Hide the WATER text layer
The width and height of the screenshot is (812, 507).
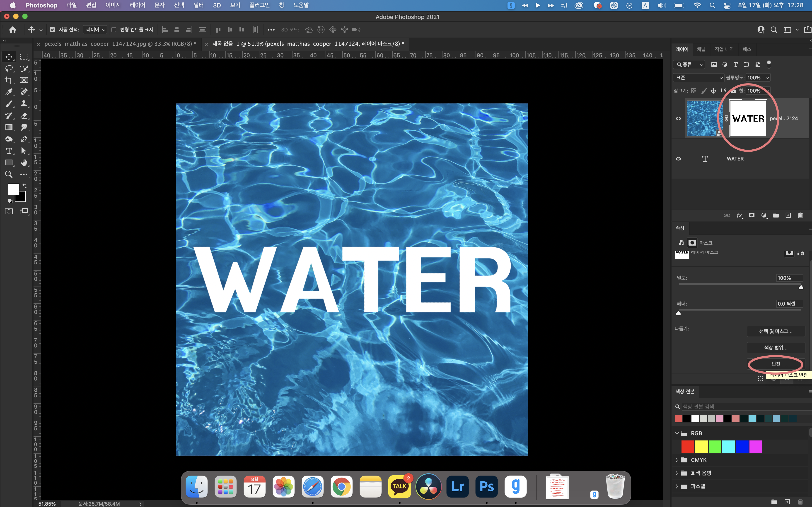(x=678, y=159)
